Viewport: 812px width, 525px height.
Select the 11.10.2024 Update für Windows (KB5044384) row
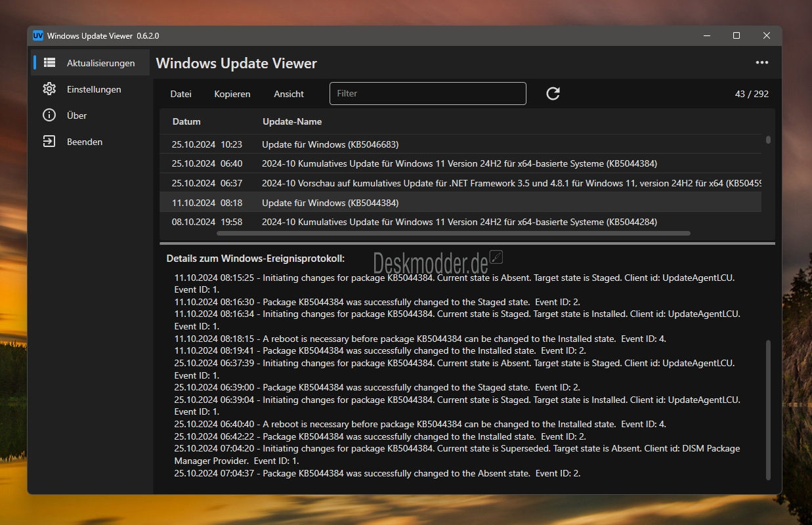click(x=461, y=203)
